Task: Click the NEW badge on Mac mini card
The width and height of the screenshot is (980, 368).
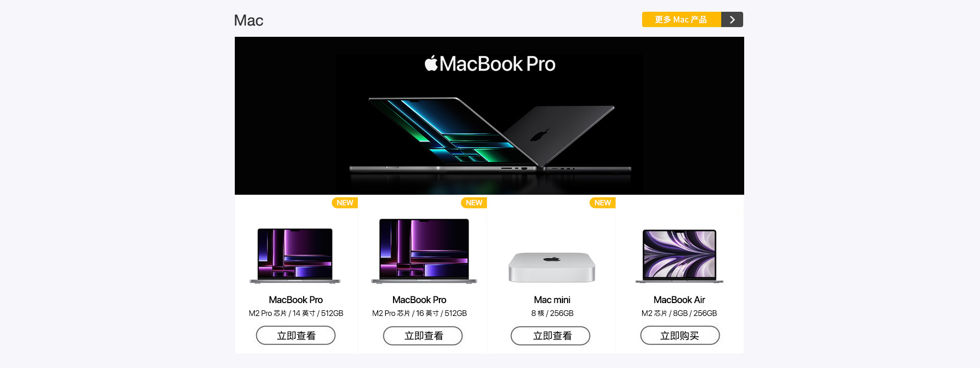Action: 602,203
